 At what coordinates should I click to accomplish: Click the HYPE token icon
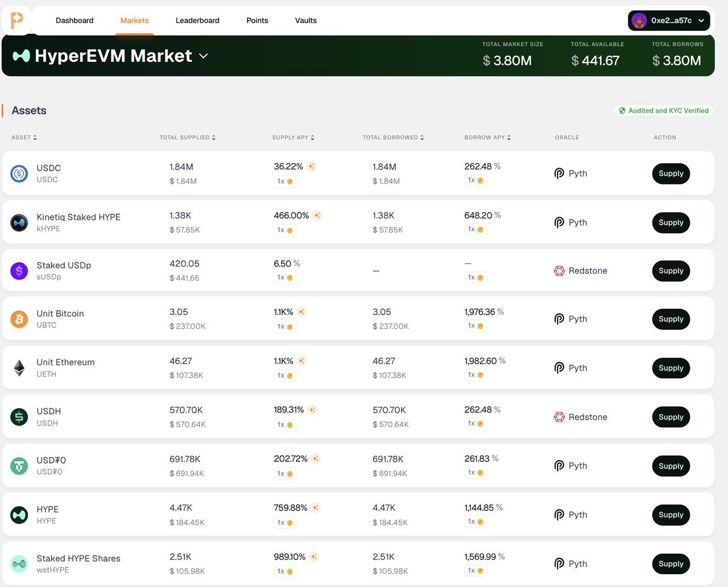coord(19,515)
